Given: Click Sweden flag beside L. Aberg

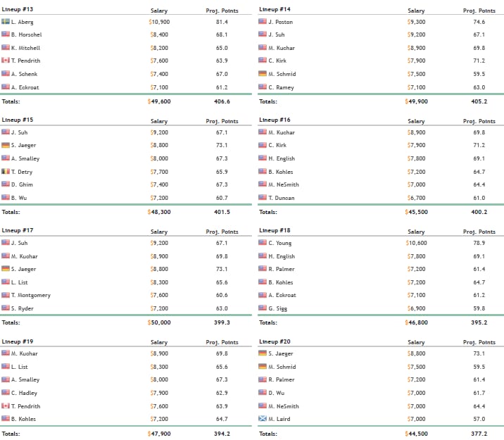Looking at the screenshot, I should click(6, 22).
